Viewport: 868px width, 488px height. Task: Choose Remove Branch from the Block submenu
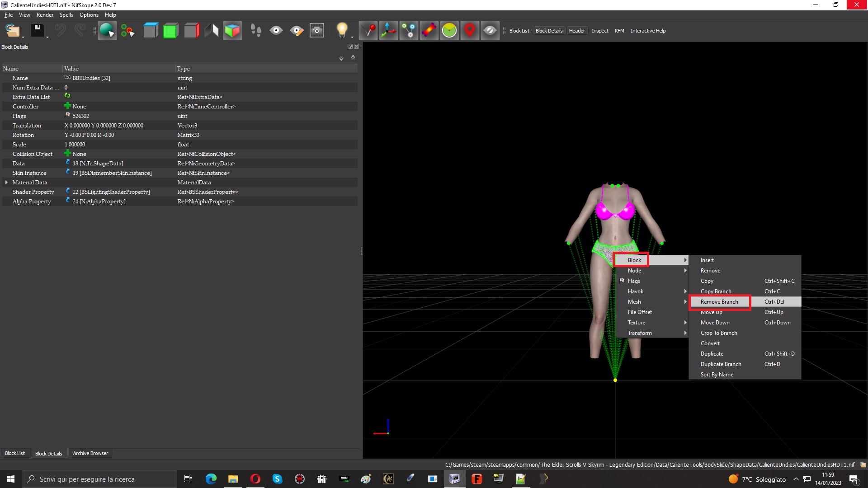coord(745,302)
